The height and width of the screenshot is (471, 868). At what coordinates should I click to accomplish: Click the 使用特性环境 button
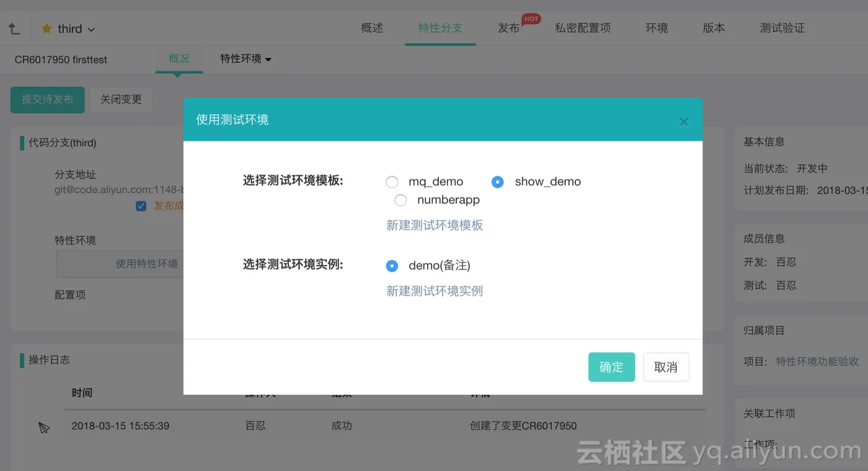[120, 264]
